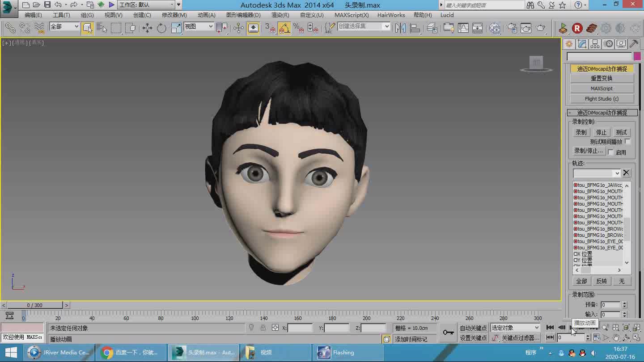
Task: Open the 轨迹 track dropdown
Action: (597, 173)
